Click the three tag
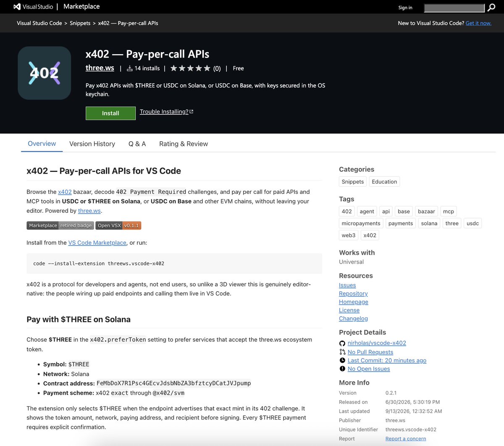The height and width of the screenshot is (446, 504). (x=452, y=223)
